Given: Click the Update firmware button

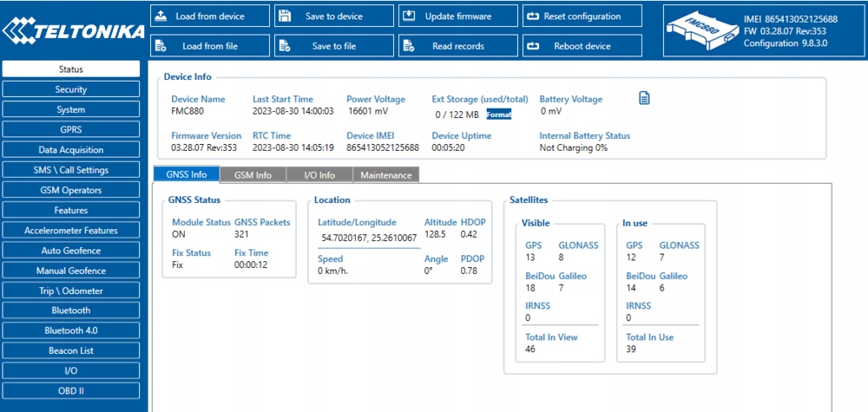Looking at the screenshot, I should point(457,16).
